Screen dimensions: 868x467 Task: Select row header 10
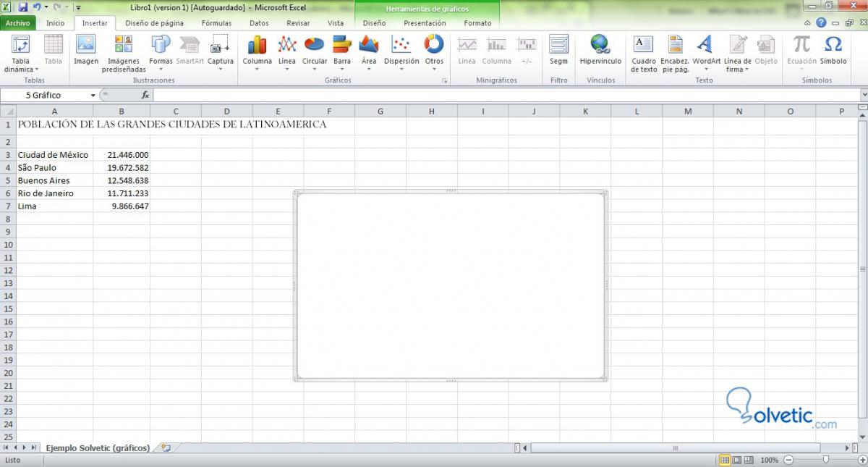8,245
